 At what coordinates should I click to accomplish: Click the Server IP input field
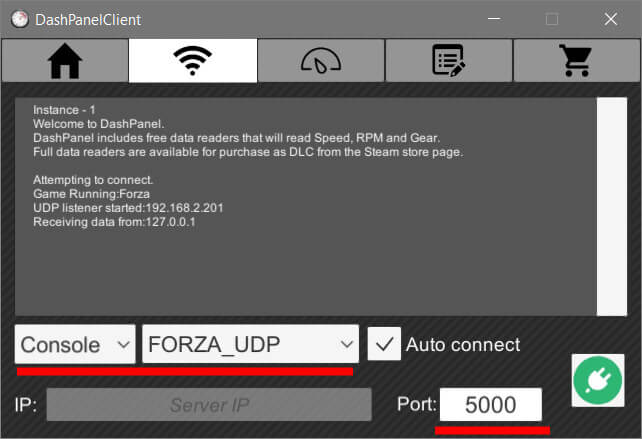(x=209, y=405)
